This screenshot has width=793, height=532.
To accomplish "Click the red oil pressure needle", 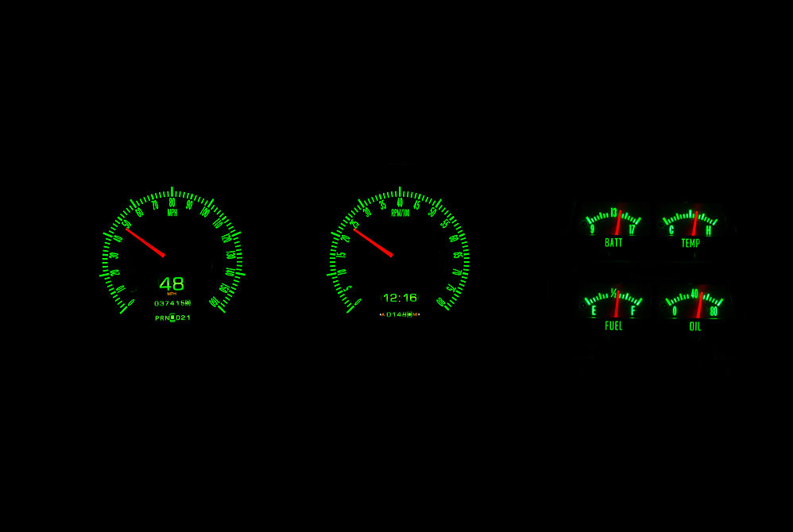I will point(700,303).
